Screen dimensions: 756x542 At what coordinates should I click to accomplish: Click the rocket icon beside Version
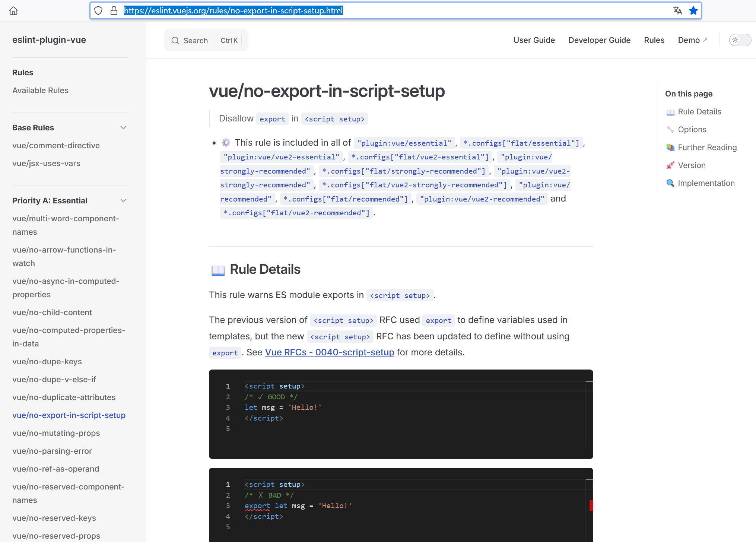pyautogui.click(x=671, y=165)
